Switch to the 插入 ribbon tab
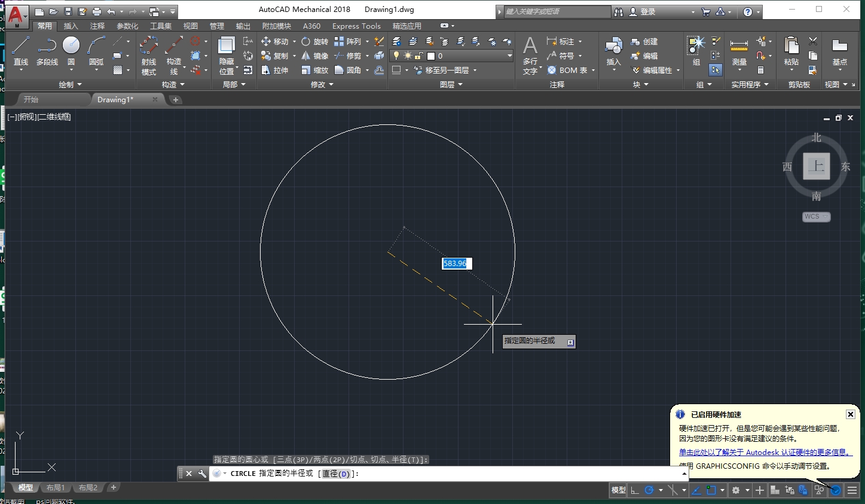865x504 pixels. (71, 26)
